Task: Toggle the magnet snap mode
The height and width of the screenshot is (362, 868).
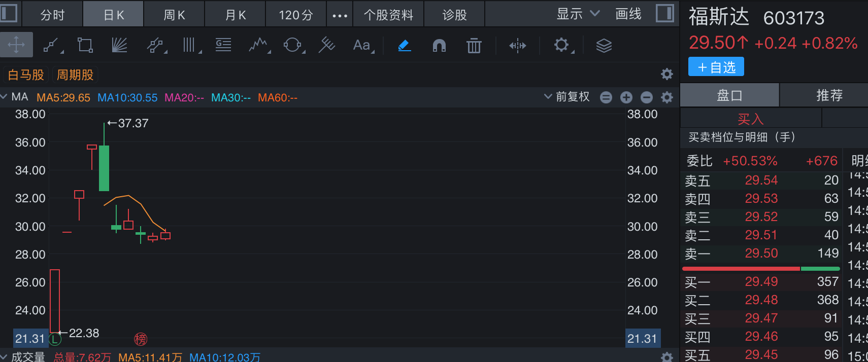Action: click(439, 46)
